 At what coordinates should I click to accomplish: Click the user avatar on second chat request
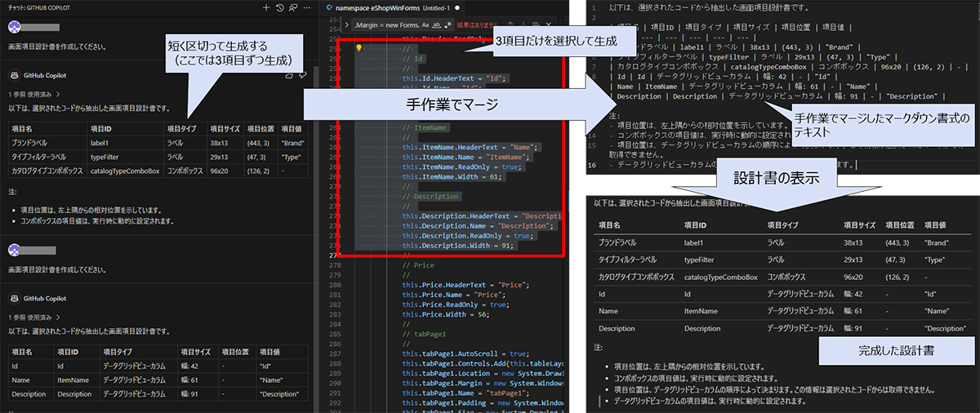[x=14, y=249]
